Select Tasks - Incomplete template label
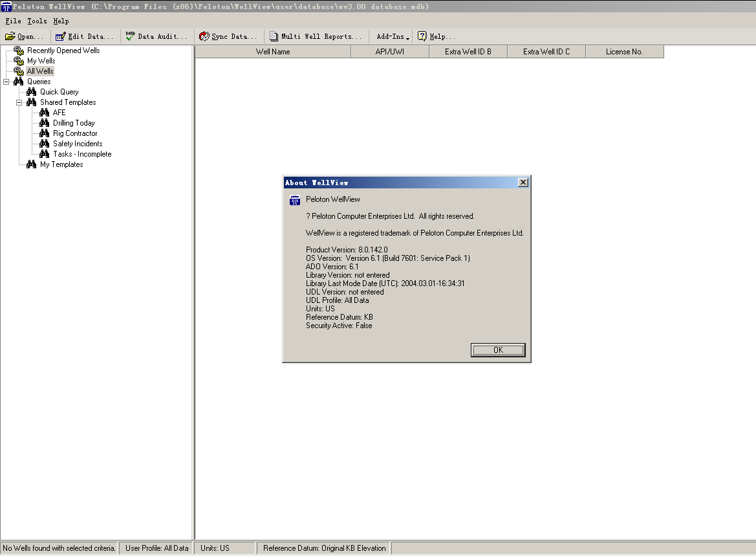Image resolution: width=756 pixels, height=556 pixels. click(x=82, y=154)
